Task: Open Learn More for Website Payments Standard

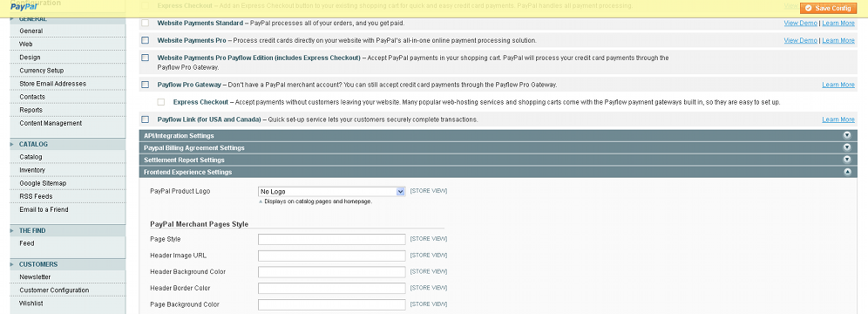Action: [838, 24]
